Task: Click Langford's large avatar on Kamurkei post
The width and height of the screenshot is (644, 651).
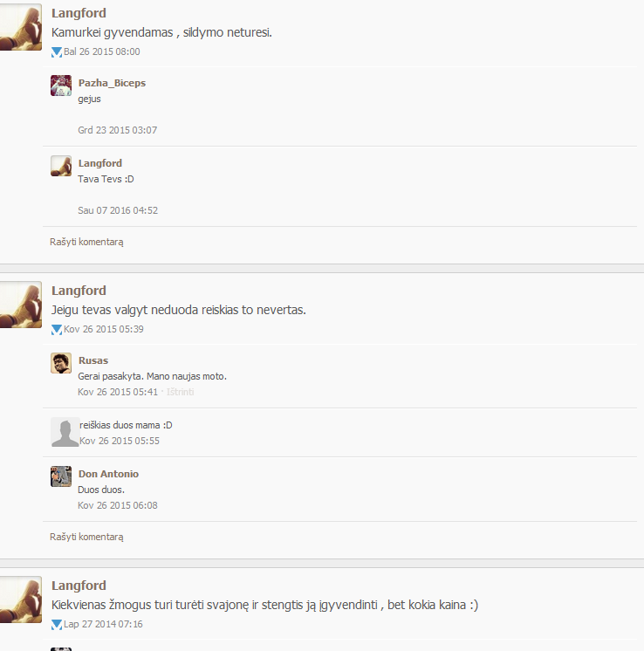Action: pyautogui.click(x=20, y=27)
